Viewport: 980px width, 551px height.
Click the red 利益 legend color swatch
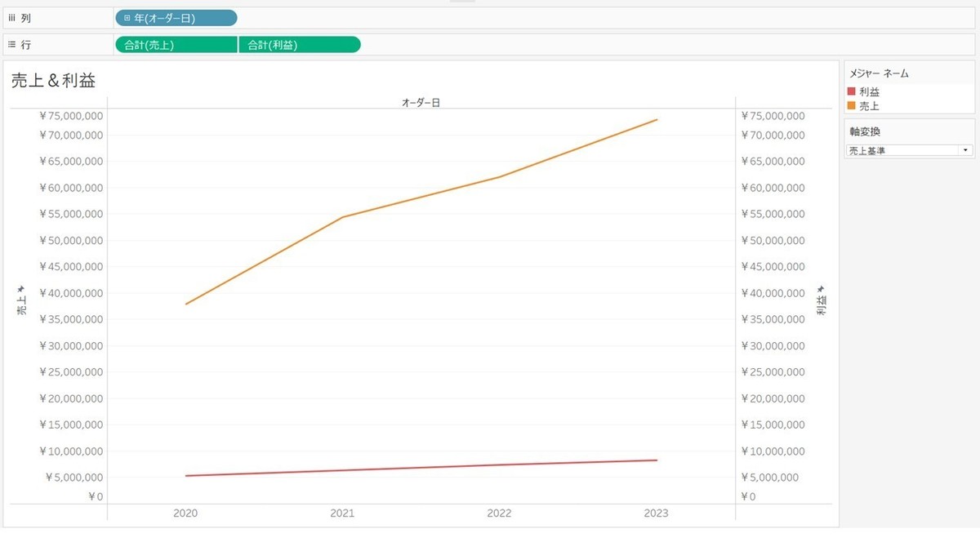[x=852, y=91]
